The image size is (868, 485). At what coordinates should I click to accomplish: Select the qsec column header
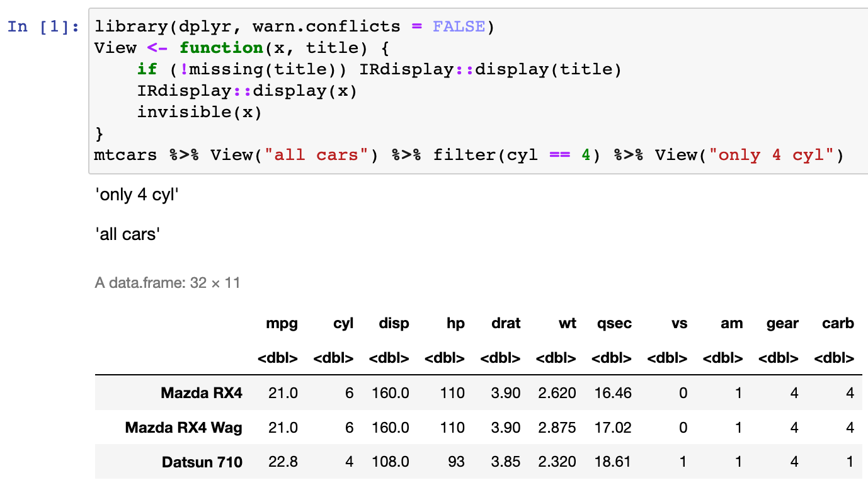pyautogui.click(x=614, y=323)
